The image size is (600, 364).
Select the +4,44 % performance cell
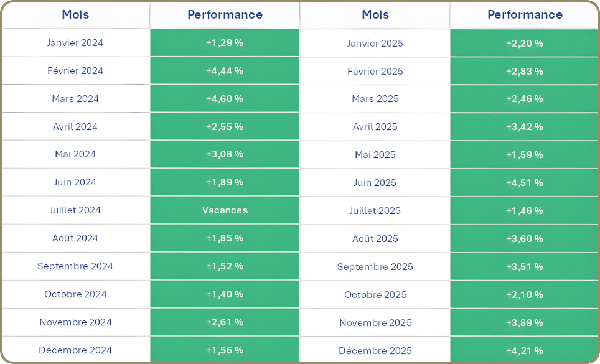[x=225, y=71]
